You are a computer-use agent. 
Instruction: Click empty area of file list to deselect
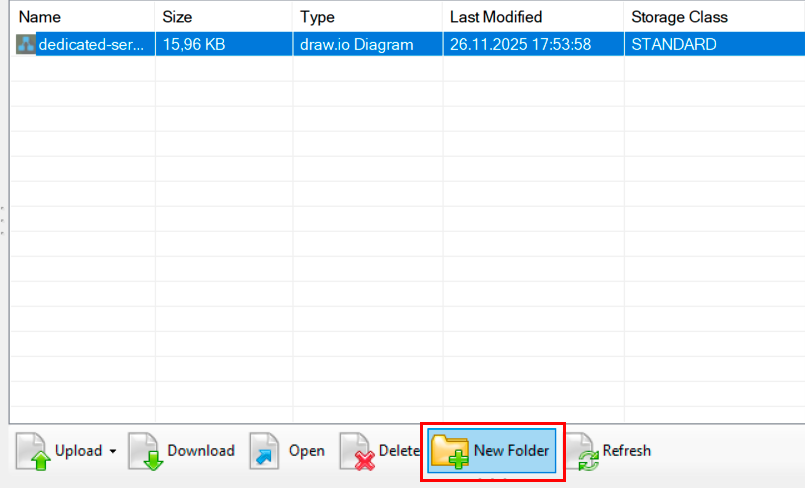(400, 250)
